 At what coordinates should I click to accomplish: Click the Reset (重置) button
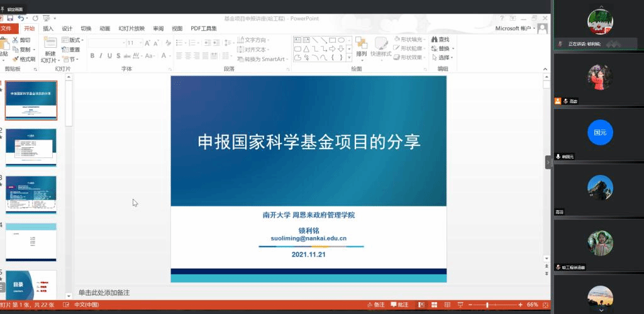(x=71, y=50)
